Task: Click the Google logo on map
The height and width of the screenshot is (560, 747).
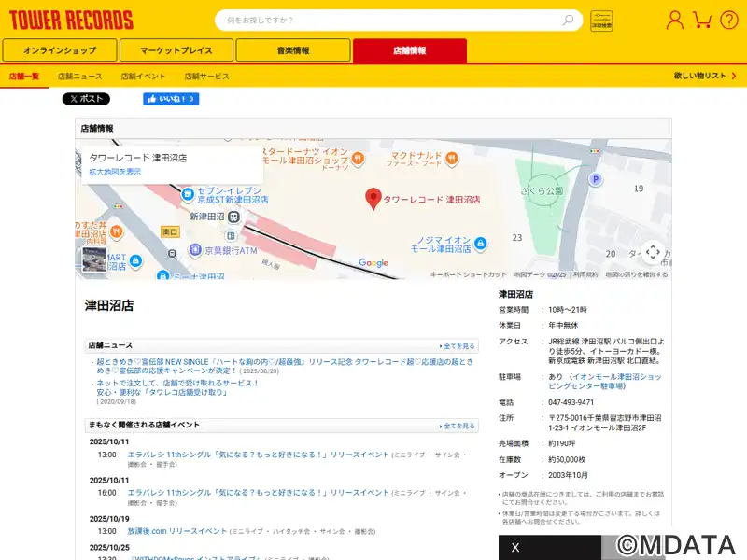Action: 373,263
